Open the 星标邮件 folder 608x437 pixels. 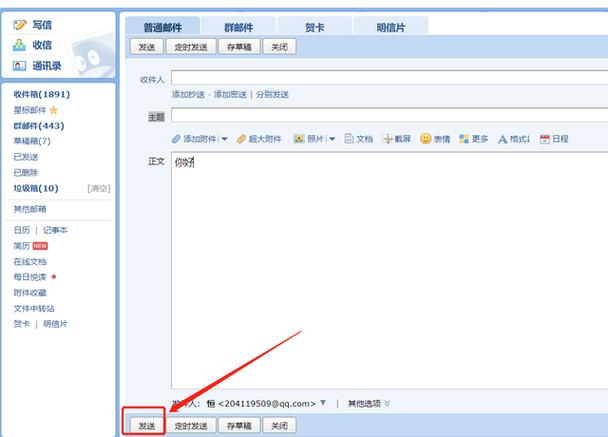coord(30,110)
